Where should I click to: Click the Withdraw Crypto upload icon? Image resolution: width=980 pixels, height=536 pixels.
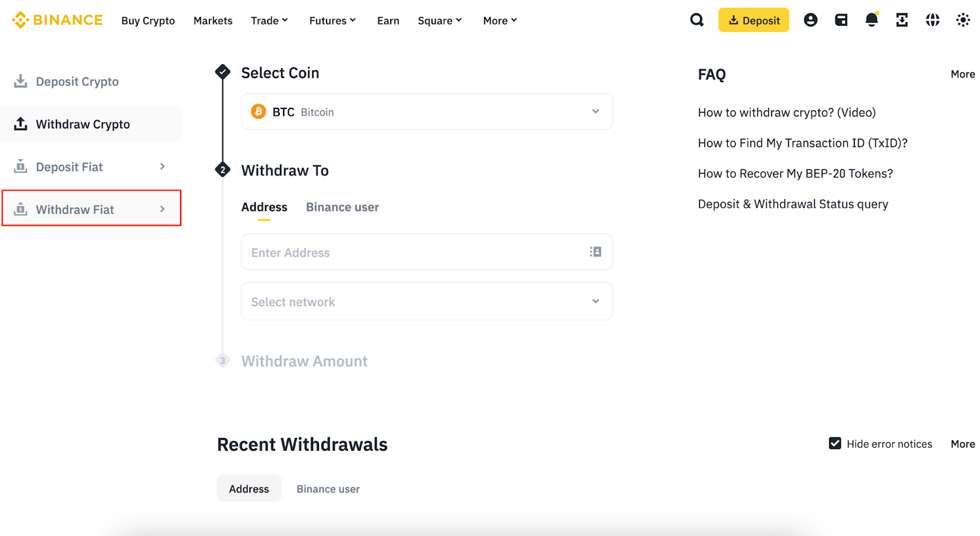pyautogui.click(x=21, y=124)
